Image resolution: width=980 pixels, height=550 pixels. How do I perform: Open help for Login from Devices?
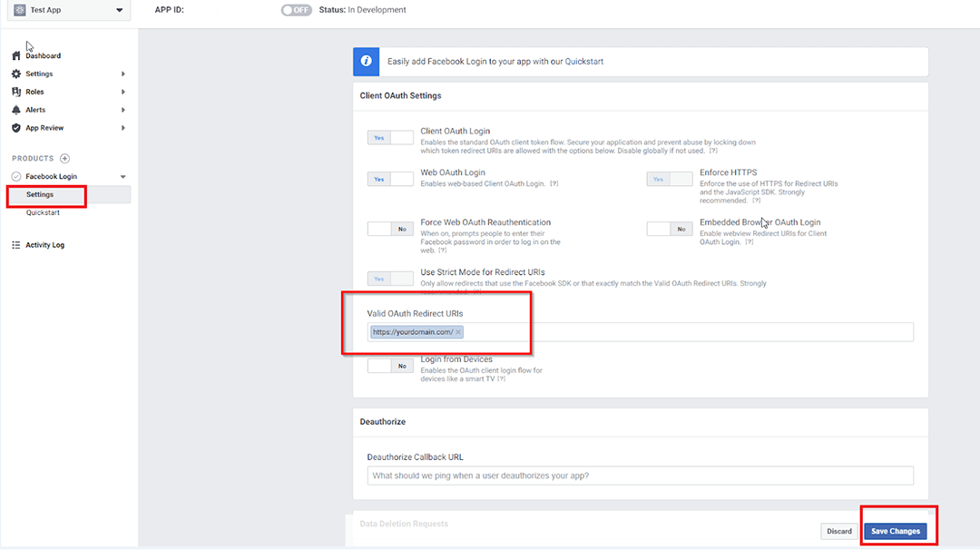(501, 378)
